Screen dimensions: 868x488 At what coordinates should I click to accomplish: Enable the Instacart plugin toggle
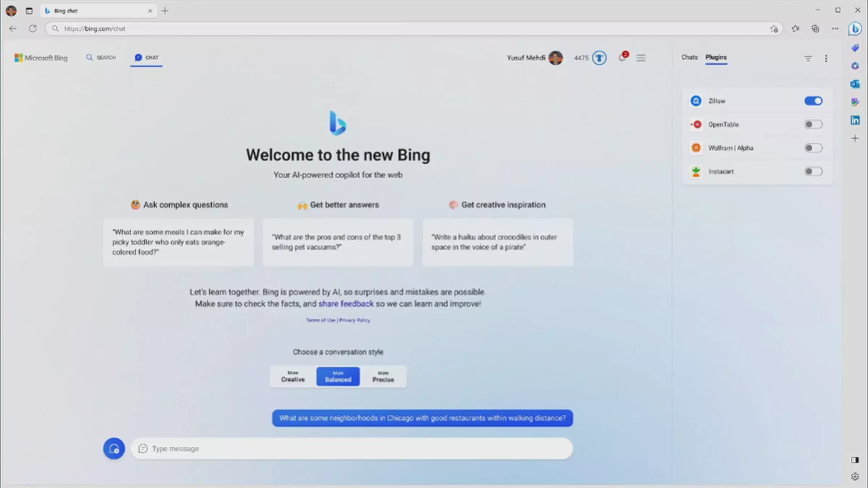[813, 171]
